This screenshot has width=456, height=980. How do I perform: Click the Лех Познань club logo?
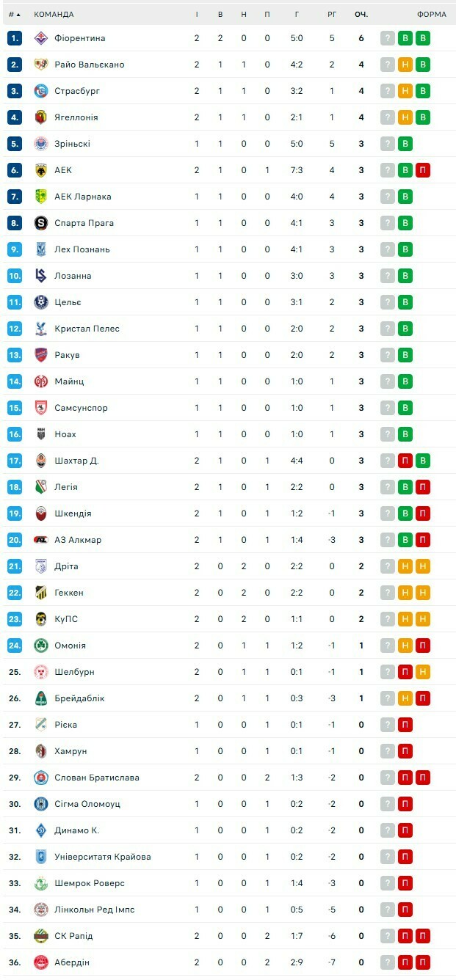pos(41,249)
